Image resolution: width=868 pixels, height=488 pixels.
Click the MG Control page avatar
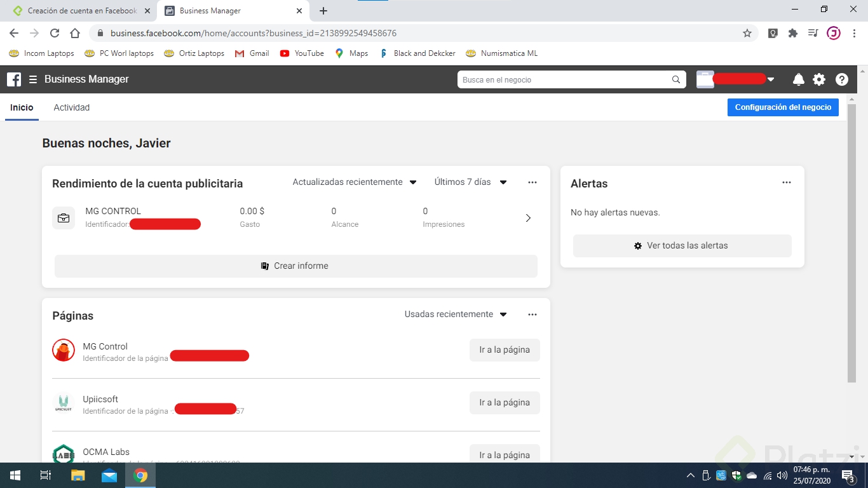coord(64,350)
